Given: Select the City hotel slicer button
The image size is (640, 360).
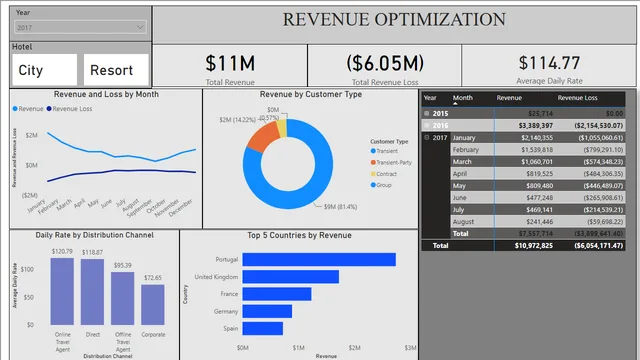Looking at the screenshot, I should point(44,70).
